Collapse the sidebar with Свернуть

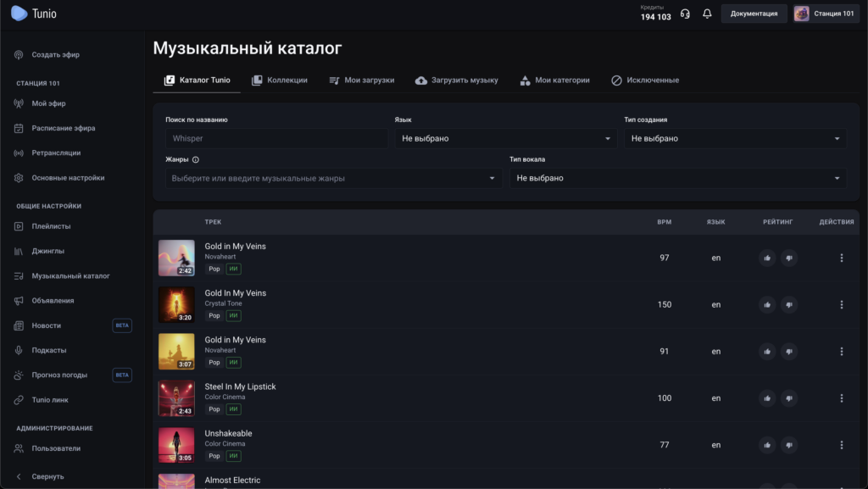[x=47, y=476]
